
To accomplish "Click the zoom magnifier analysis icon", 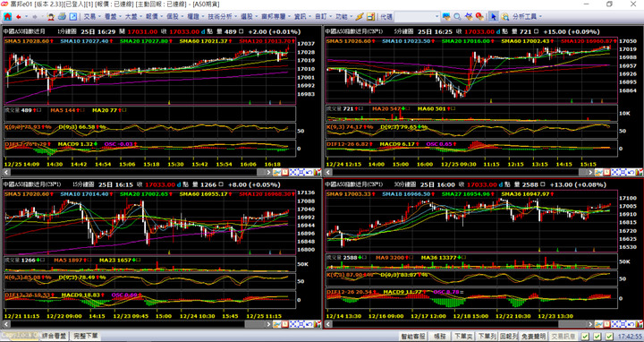I will (504, 17).
